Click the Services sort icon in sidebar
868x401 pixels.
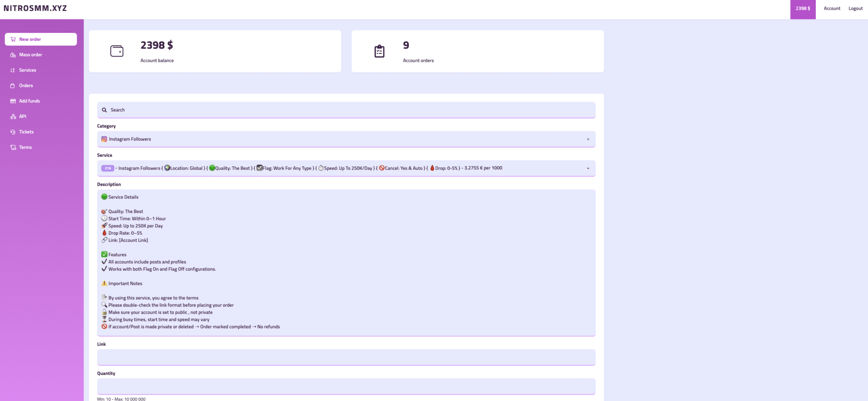point(13,70)
